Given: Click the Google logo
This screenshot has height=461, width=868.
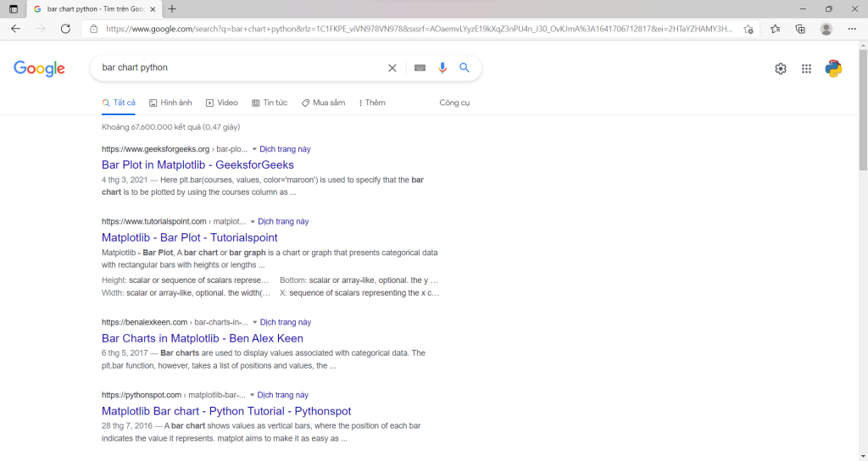Looking at the screenshot, I should (x=39, y=68).
